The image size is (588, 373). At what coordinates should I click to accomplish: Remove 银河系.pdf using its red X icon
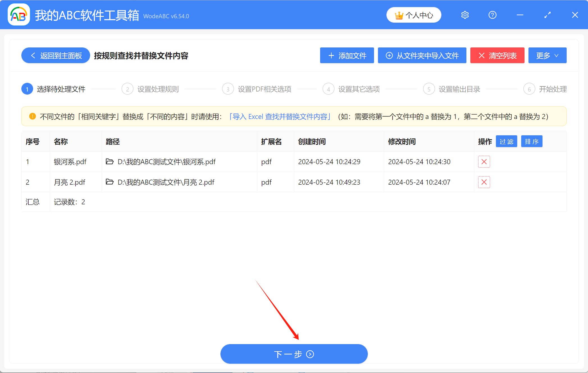coord(484,162)
